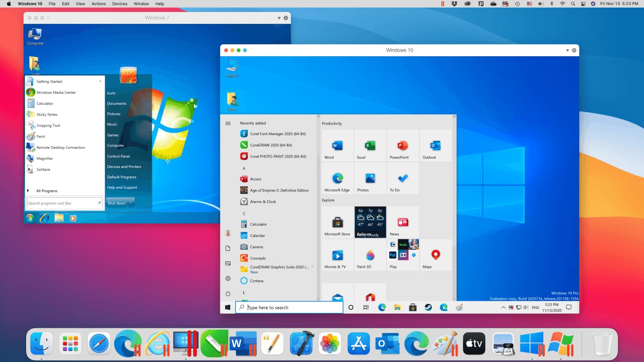644x362 pixels.
Task: Open Microsoft Store tile
Action: (338, 222)
